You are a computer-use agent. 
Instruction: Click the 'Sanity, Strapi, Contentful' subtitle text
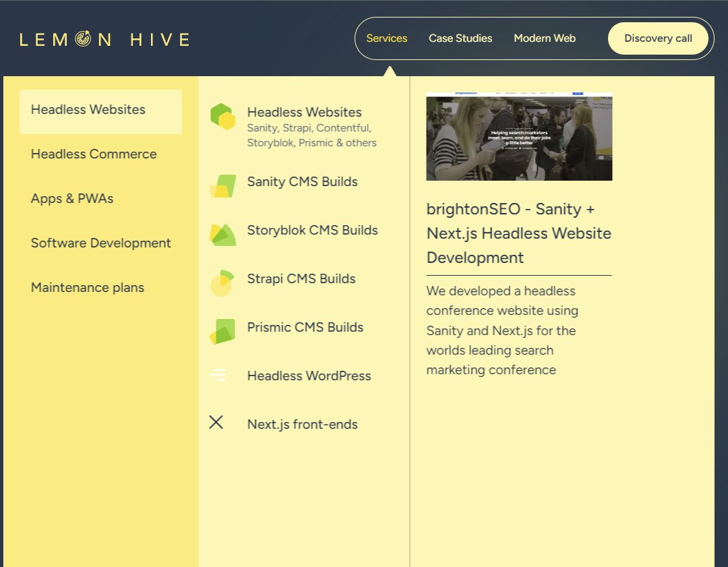point(311,135)
